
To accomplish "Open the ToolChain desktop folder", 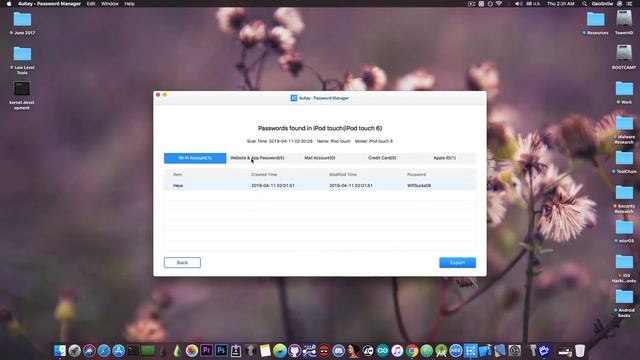I will point(624,158).
